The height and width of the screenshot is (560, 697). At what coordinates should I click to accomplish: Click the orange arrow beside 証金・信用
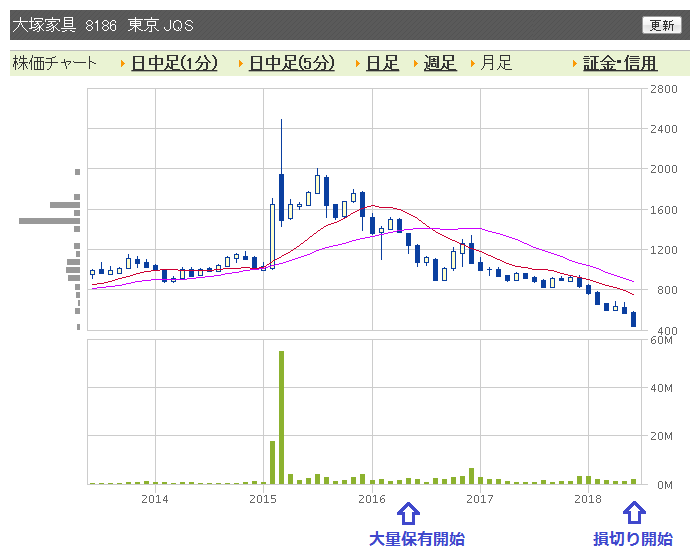point(575,64)
